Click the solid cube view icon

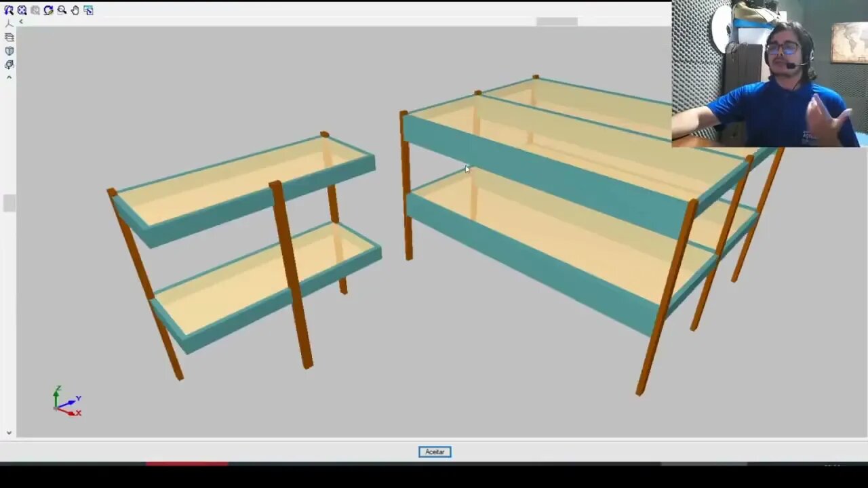(x=9, y=51)
